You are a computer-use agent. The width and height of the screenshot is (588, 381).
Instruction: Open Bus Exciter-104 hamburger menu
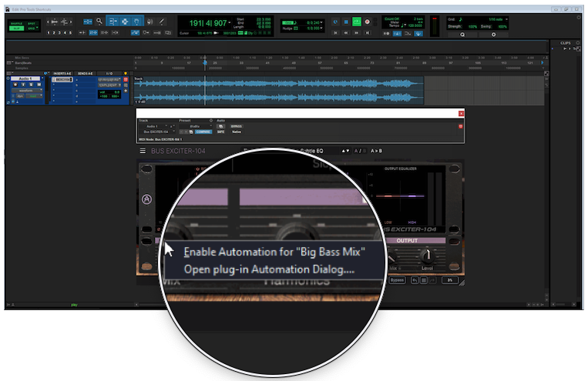143,151
